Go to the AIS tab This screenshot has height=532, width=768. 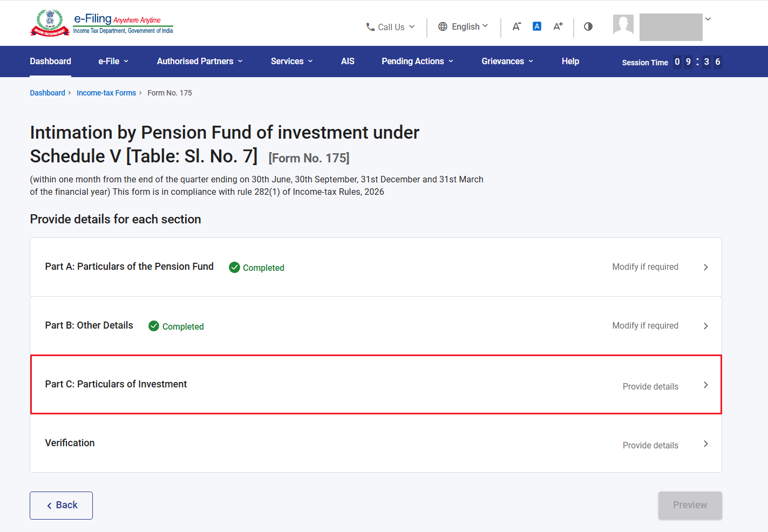pyautogui.click(x=348, y=62)
